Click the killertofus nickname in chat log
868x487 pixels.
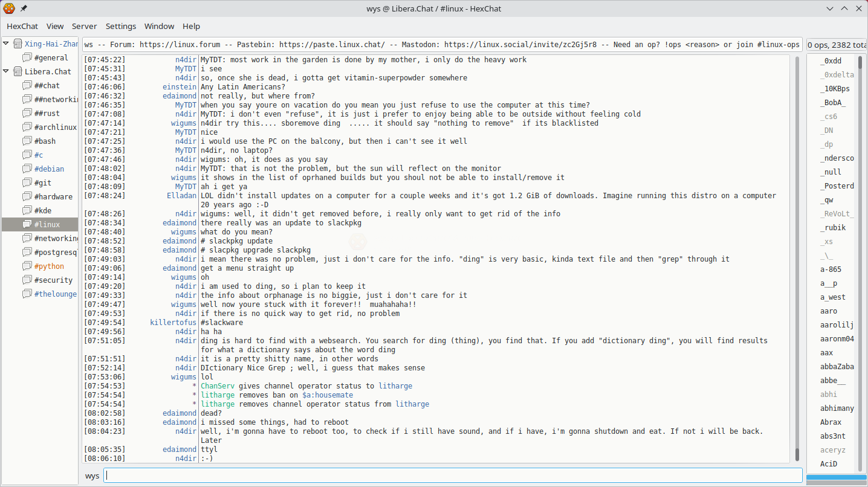[x=173, y=323]
